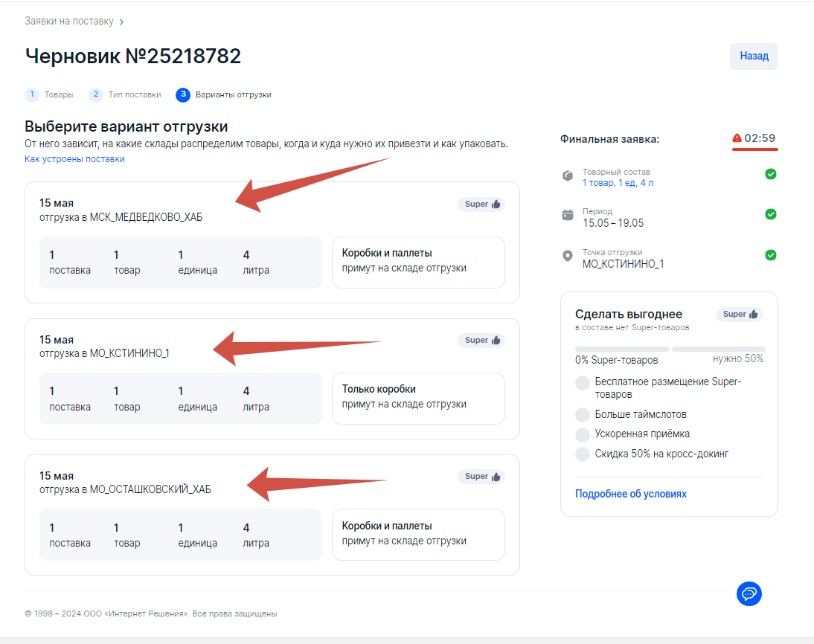Click the Super badge on the МСК_МЕДВЕДКОВО_ХАБ card
Viewport: 814px width, 644px height.
pos(481,205)
